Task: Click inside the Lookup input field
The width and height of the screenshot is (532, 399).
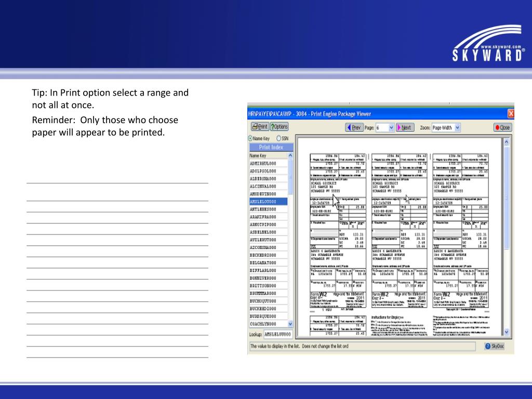Action: [278, 334]
